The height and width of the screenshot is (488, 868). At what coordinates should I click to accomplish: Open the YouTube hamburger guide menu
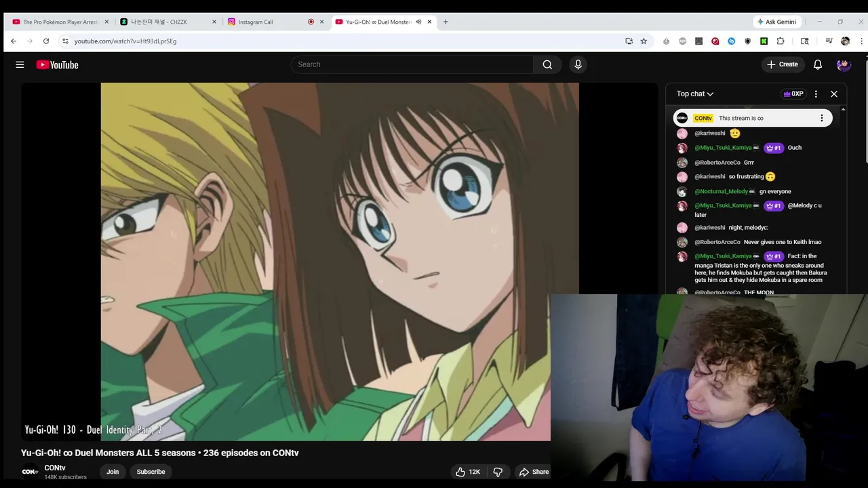pyautogui.click(x=20, y=64)
